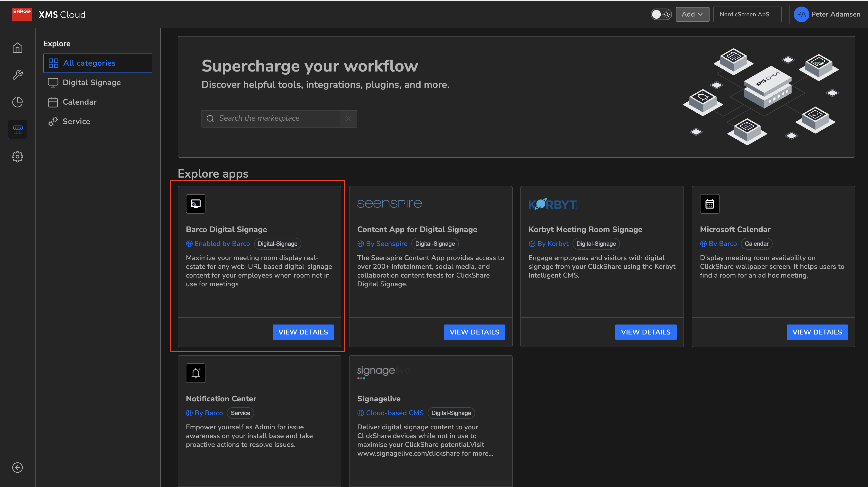Click the Service tag on Notification Center

click(240, 413)
